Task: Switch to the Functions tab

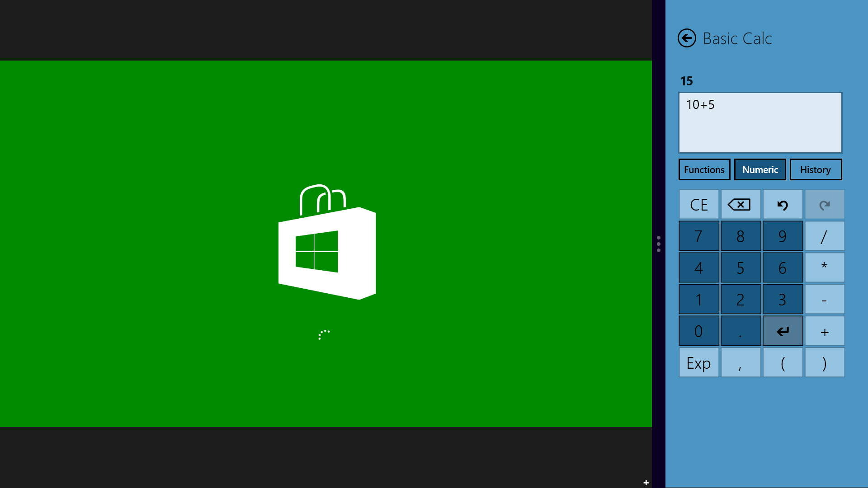Action: point(704,170)
